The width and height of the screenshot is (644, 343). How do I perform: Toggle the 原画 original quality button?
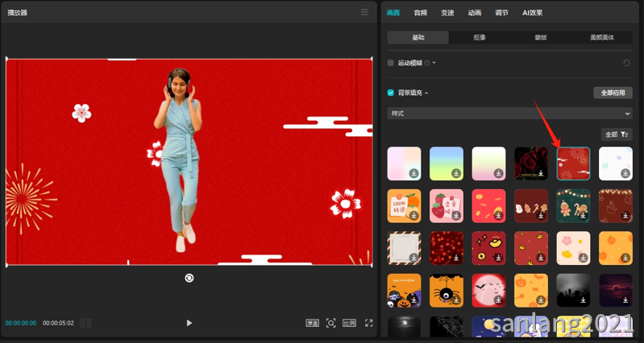(312, 323)
